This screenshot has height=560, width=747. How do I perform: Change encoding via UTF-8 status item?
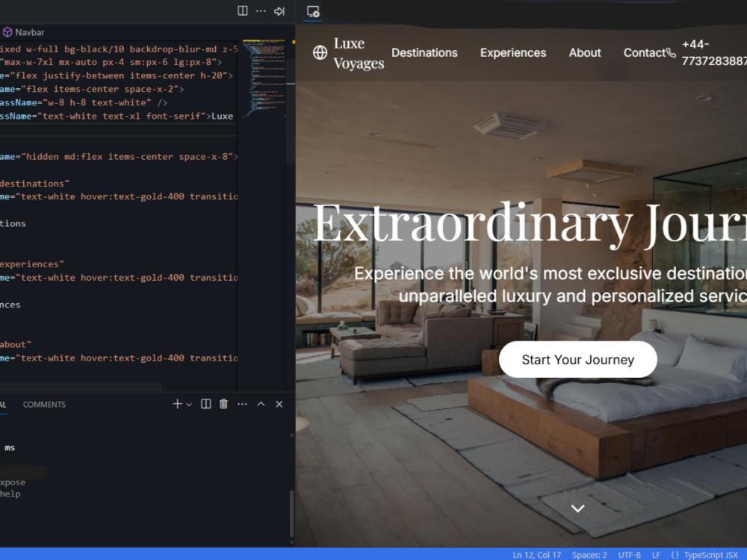(x=629, y=555)
